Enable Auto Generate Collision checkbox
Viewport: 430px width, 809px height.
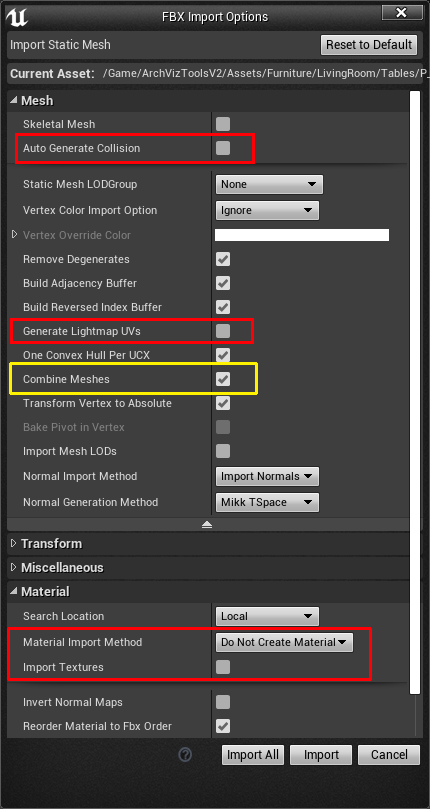point(223,148)
